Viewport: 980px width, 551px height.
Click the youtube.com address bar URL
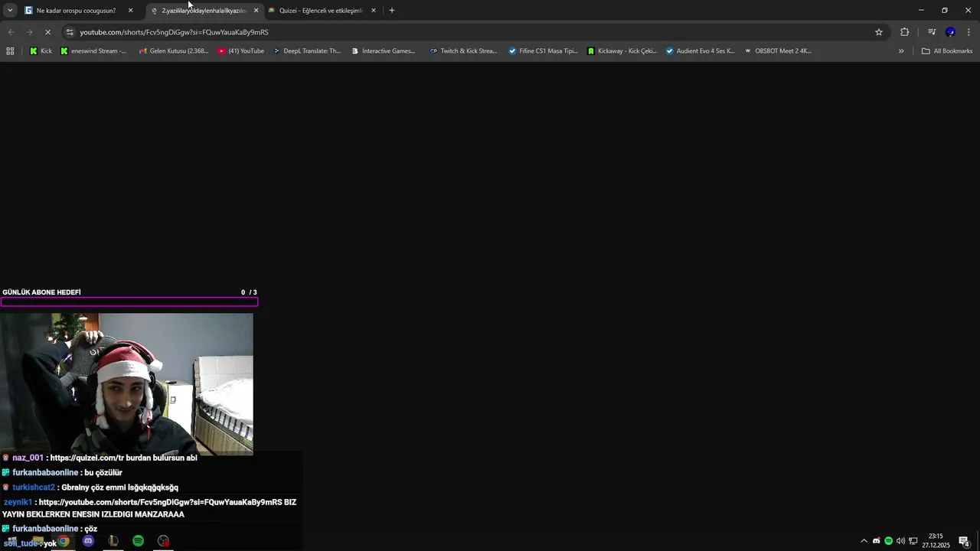point(174,32)
